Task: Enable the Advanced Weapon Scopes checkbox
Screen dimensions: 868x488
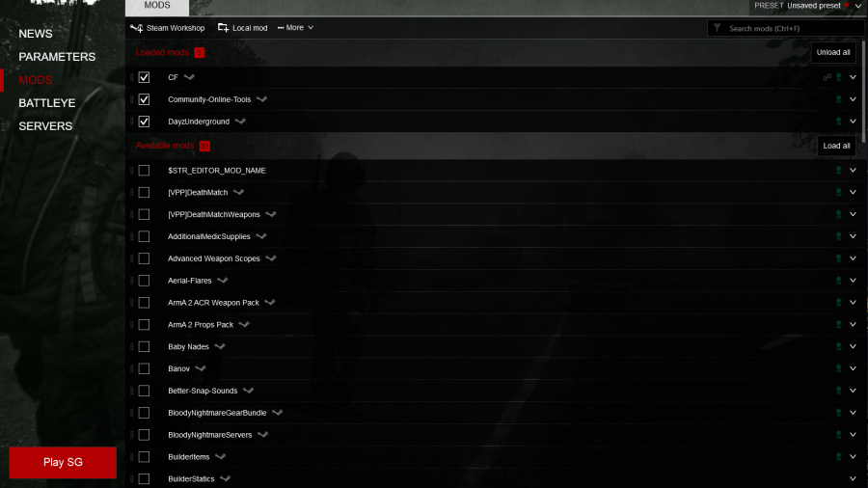Action: pyautogui.click(x=144, y=258)
